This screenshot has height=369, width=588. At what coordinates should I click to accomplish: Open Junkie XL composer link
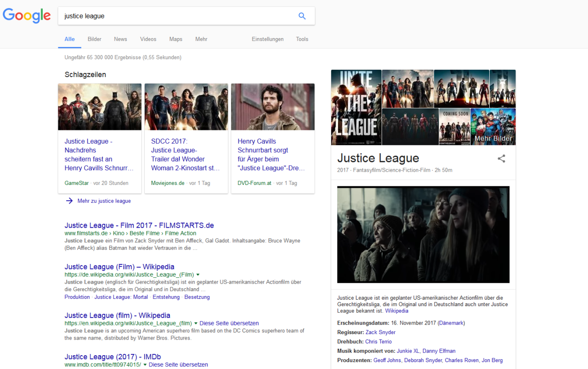tap(408, 351)
